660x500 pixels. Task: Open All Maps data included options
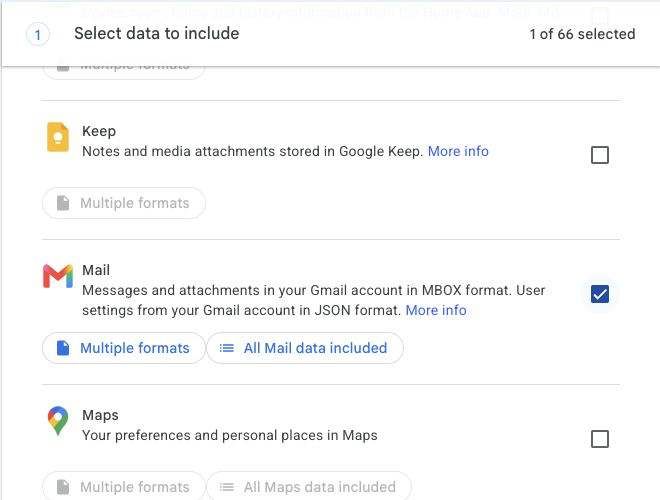(x=309, y=487)
